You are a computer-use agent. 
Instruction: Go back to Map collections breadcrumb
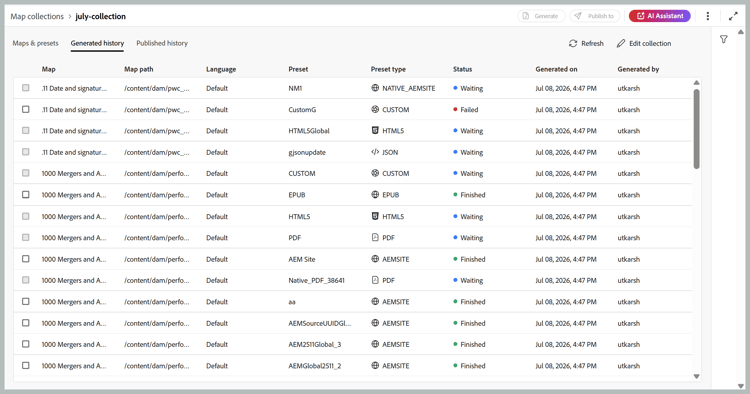(x=37, y=16)
